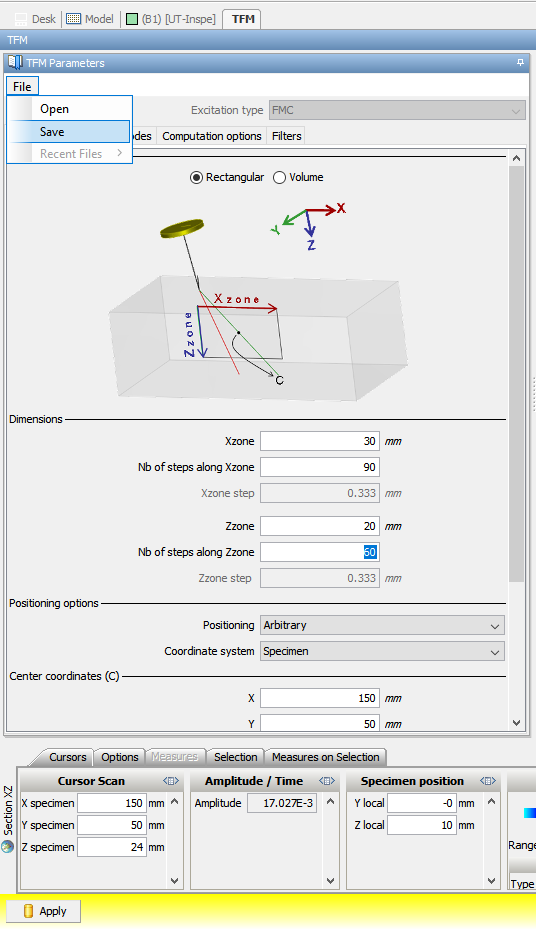Open the Coordinate system dropdown

tap(382, 651)
